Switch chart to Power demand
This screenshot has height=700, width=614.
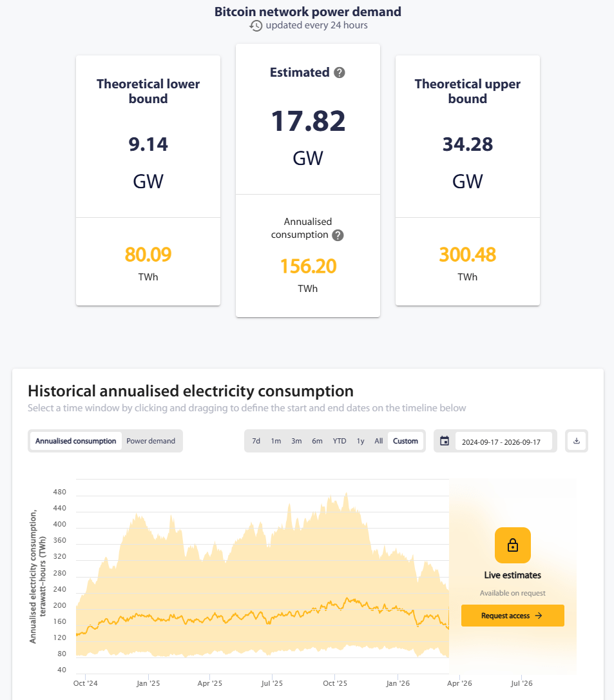[151, 441]
